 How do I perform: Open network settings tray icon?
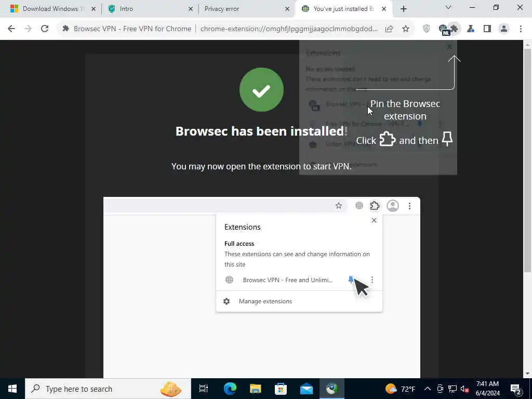(x=453, y=389)
